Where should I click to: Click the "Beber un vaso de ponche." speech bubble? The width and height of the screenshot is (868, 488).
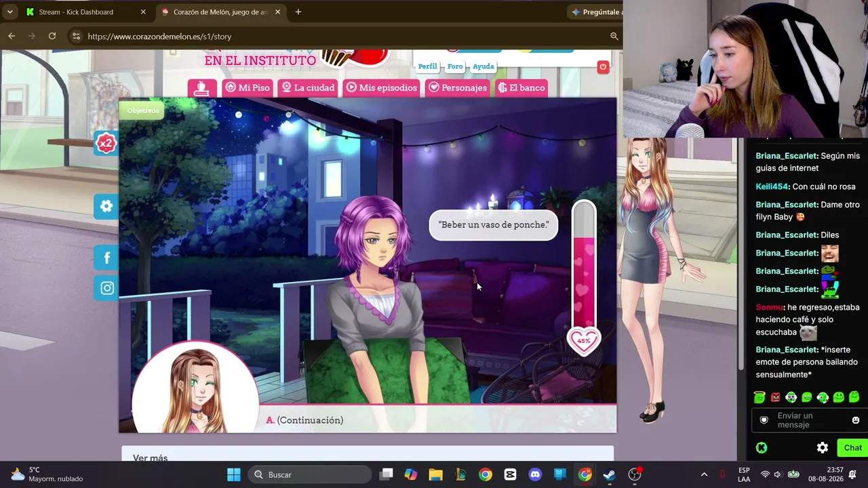tap(494, 225)
